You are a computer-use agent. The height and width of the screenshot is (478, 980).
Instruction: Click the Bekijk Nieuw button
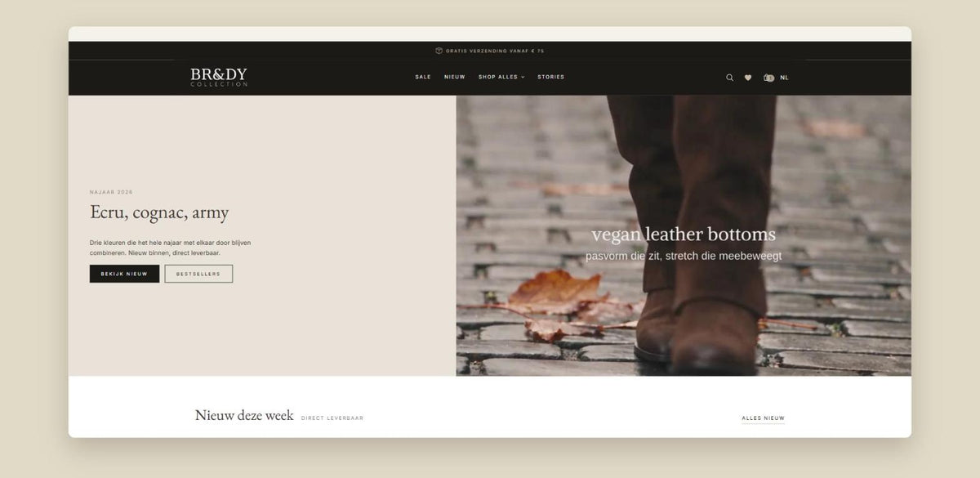124,274
